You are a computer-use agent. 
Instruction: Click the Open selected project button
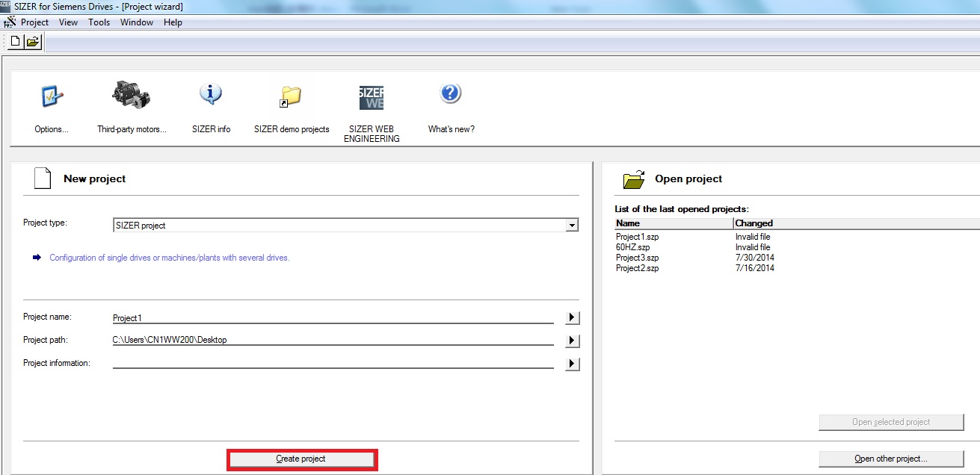tap(891, 422)
